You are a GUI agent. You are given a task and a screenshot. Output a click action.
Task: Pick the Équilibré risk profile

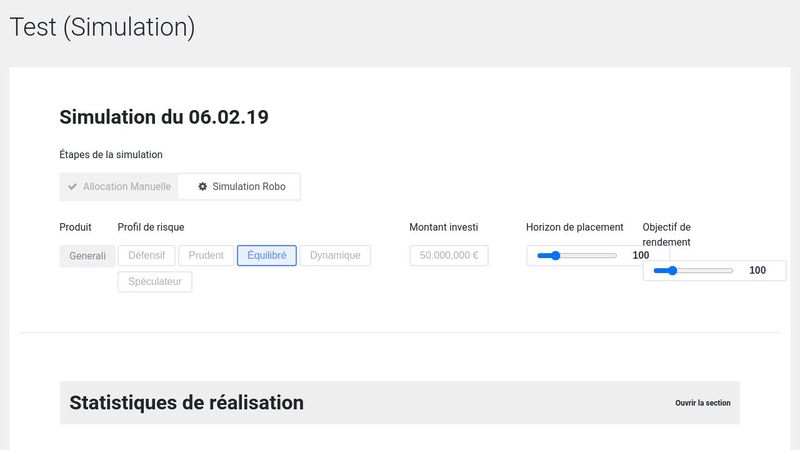click(x=266, y=256)
